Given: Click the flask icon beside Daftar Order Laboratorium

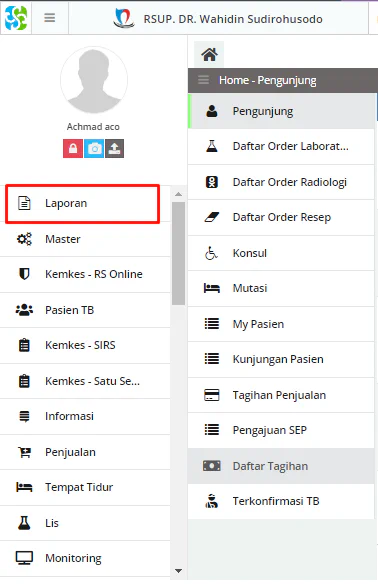Looking at the screenshot, I should (x=212, y=146).
